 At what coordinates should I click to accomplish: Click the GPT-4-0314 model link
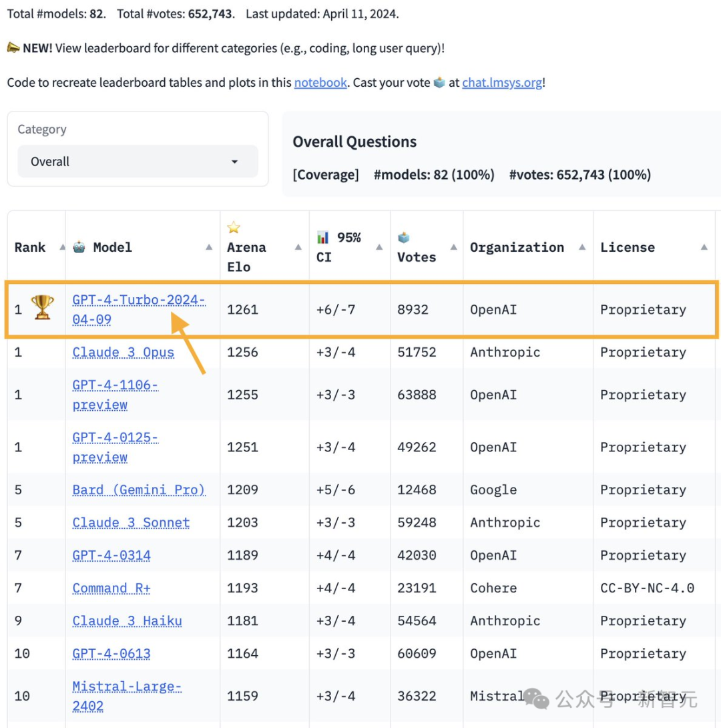coord(111,555)
